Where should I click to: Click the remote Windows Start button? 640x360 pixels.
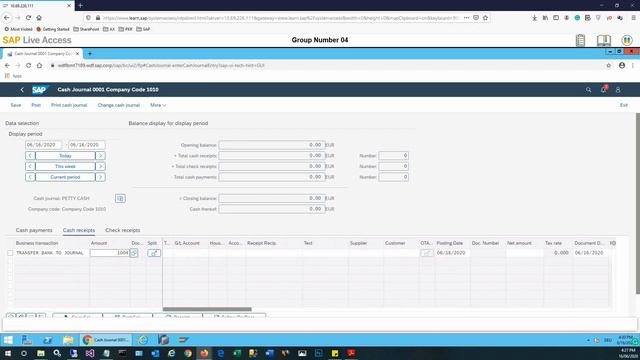[x=8, y=340]
